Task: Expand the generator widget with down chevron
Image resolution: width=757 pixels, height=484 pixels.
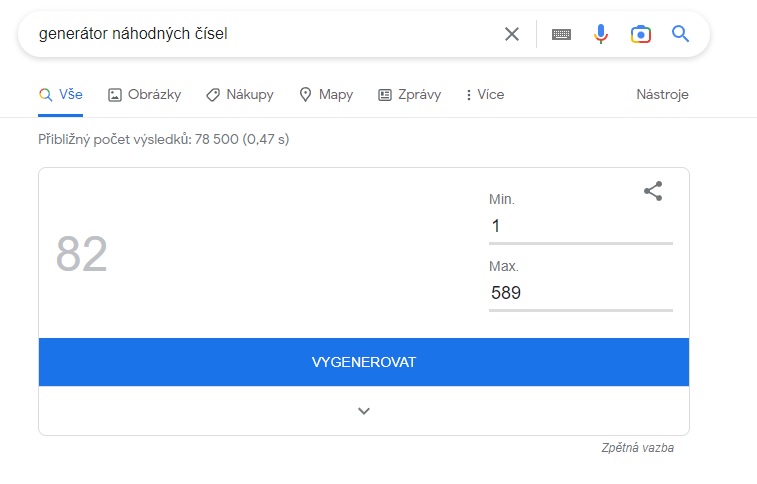Action: 364,410
